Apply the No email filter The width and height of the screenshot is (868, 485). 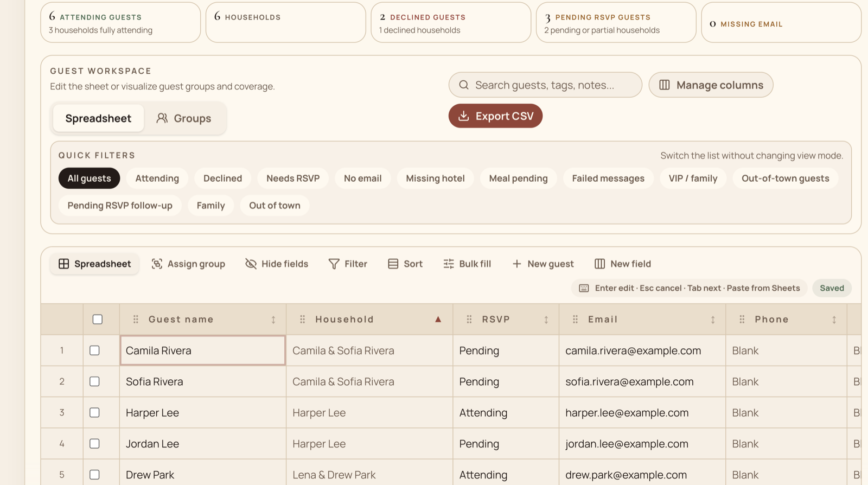pyautogui.click(x=363, y=178)
